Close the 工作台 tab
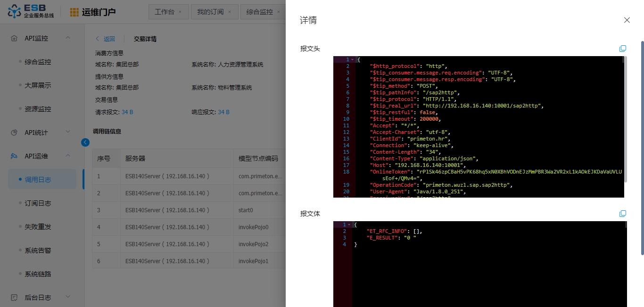This screenshot has width=644, height=307. click(x=180, y=12)
